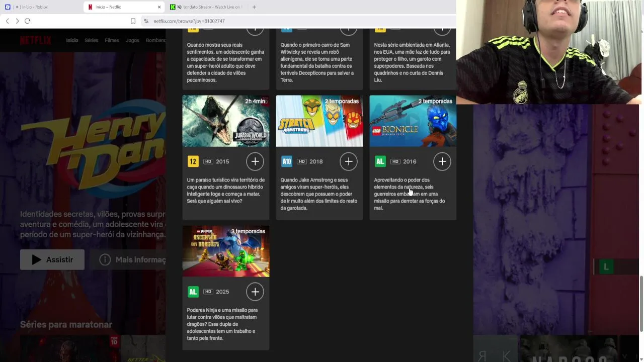Image resolution: width=644 pixels, height=362 pixels.
Task: Click the year 2025 text
Action: pos(222,292)
